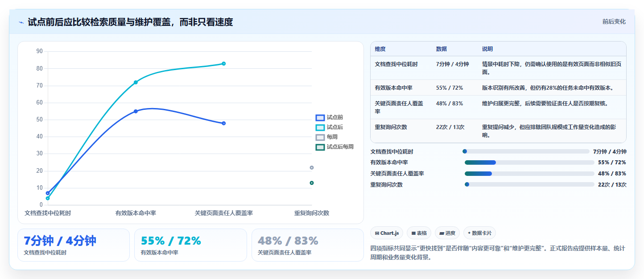
Task: Click the 文档查找中位耗时 table row label
Action: click(x=396, y=64)
